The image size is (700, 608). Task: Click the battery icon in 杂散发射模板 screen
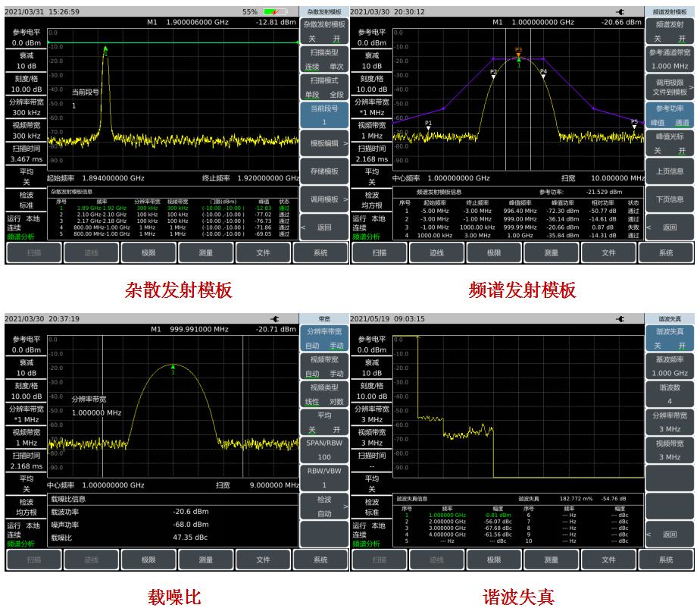[275, 12]
